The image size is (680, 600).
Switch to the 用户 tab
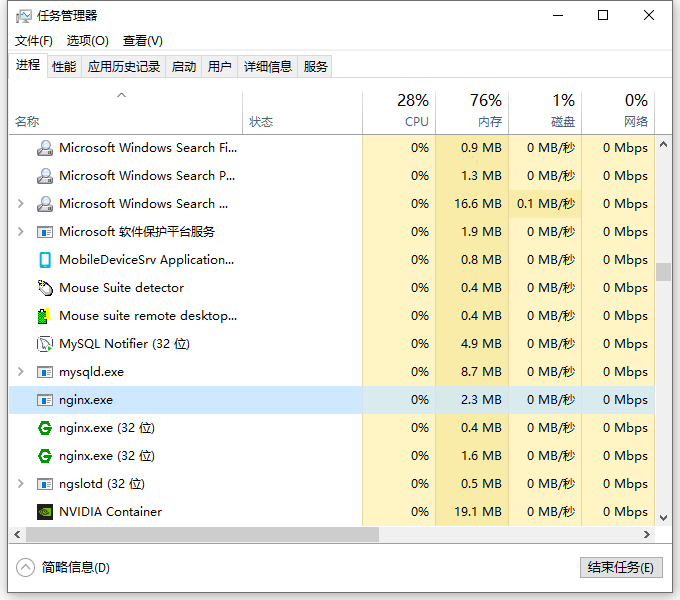219,67
